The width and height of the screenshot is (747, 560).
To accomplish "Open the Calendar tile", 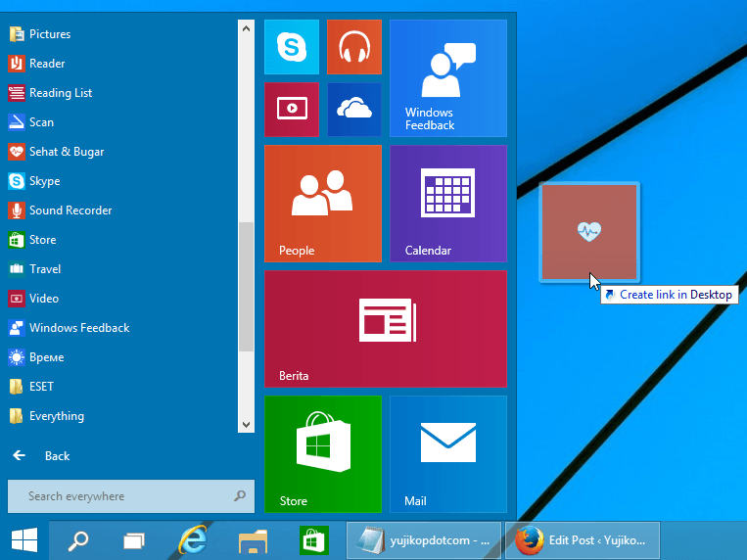I will click(448, 204).
